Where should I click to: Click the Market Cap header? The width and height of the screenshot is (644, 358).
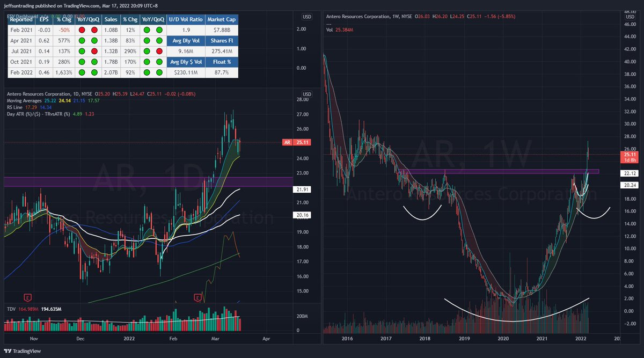point(222,19)
